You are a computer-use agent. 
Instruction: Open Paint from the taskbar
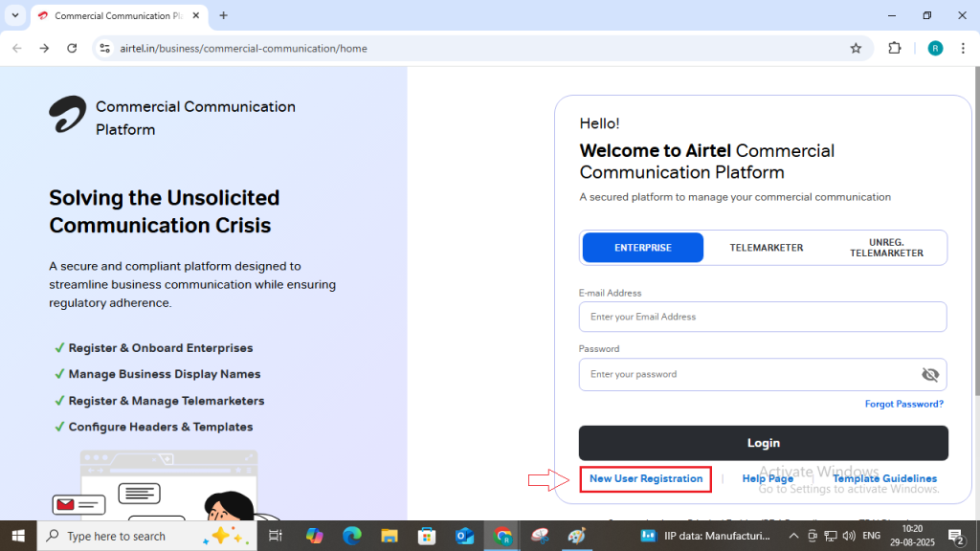pyautogui.click(x=577, y=536)
